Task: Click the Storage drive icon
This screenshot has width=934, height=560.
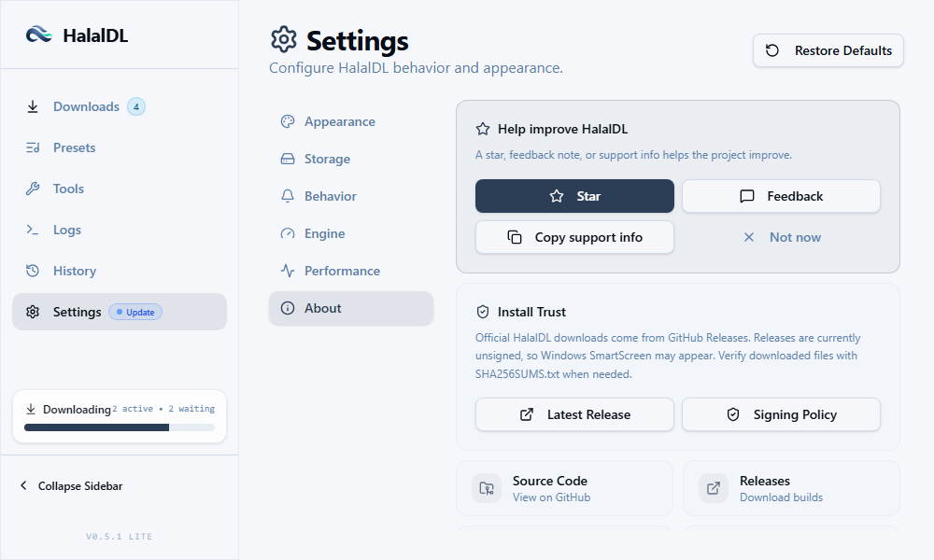Action: point(288,159)
